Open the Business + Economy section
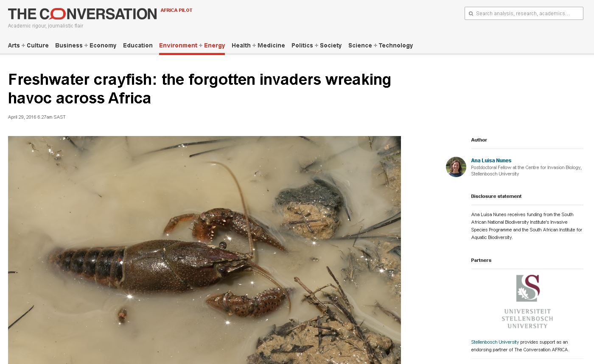Viewport: 594px width, 364px height. click(x=86, y=45)
